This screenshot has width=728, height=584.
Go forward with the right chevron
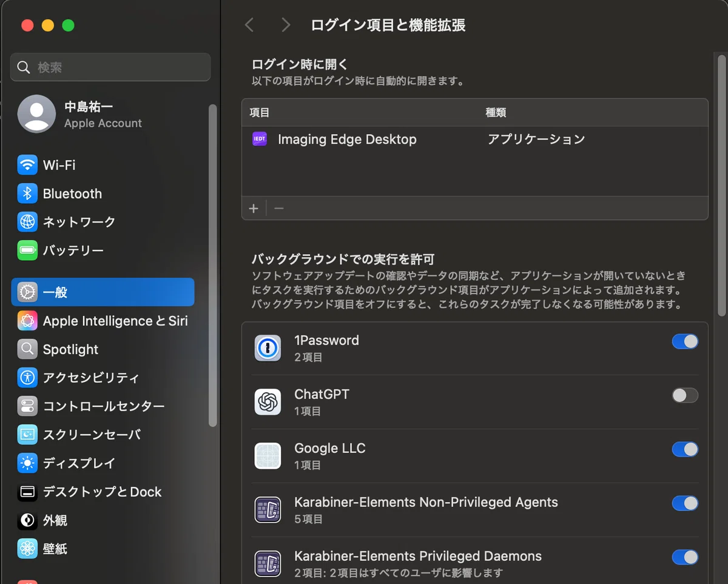tap(286, 25)
